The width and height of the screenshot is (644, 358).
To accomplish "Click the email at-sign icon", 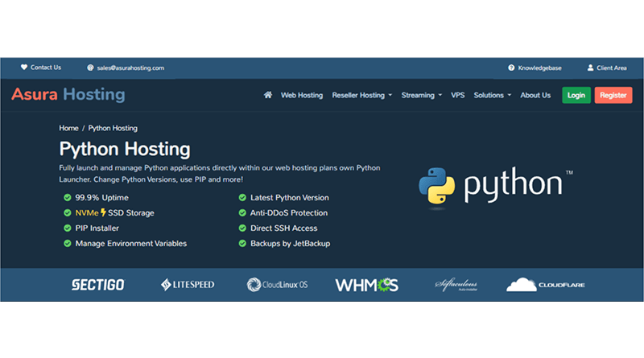I will click(x=90, y=68).
